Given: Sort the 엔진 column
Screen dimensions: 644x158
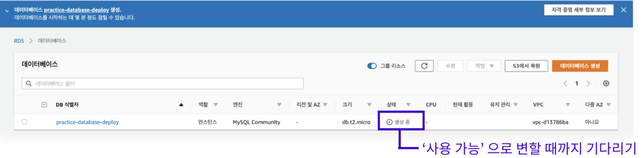Looking at the screenshot, I should click(279, 105).
